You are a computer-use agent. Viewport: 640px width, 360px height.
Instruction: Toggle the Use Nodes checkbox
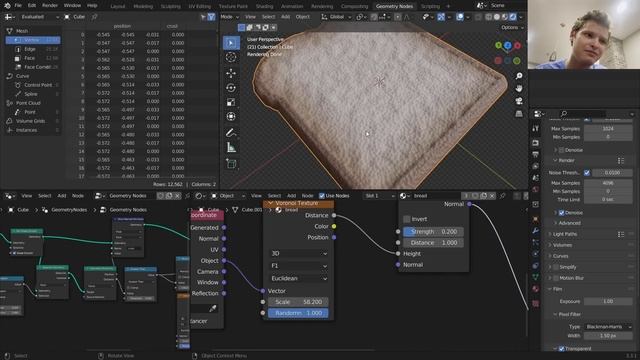[x=322, y=196]
